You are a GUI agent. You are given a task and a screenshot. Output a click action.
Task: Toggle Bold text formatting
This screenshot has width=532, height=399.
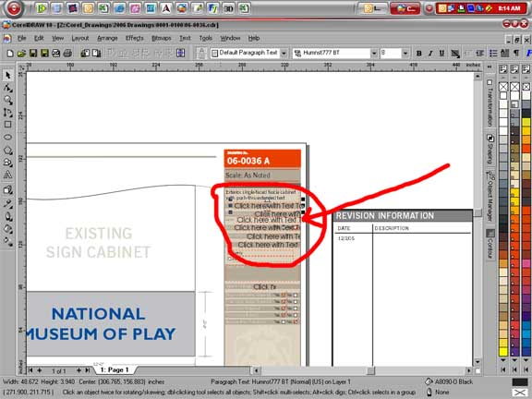[x=419, y=54]
